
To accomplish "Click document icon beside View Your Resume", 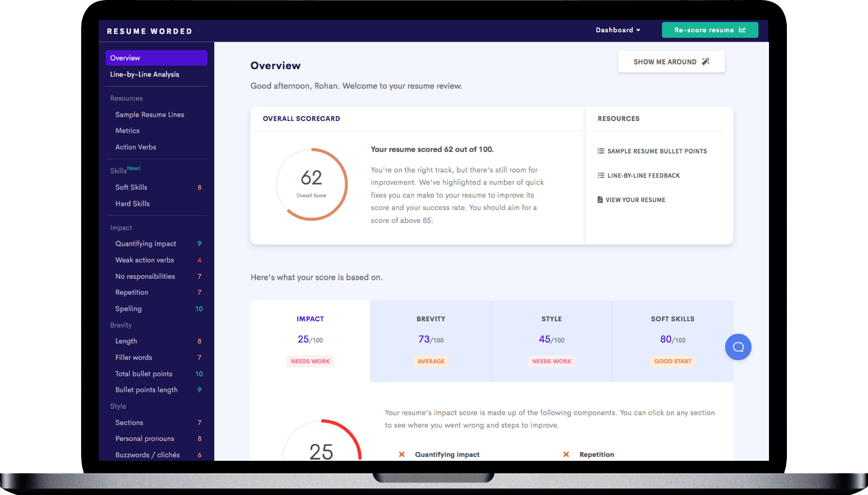I will 600,200.
